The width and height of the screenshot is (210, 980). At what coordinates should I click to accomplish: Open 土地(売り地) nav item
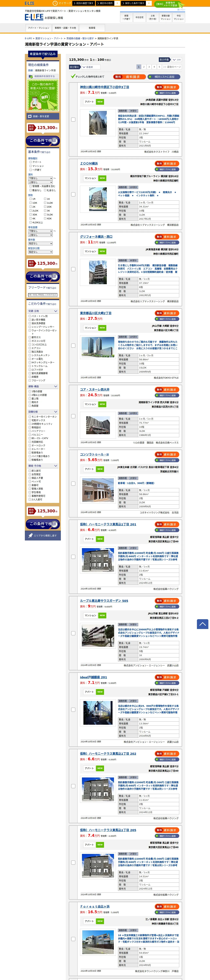[x=152, y=17]
